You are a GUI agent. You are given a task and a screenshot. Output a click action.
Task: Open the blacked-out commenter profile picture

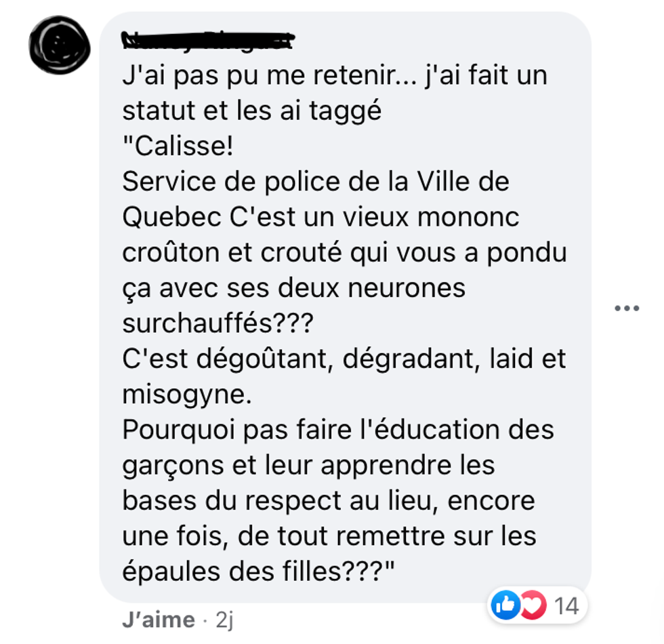point(60,45)
